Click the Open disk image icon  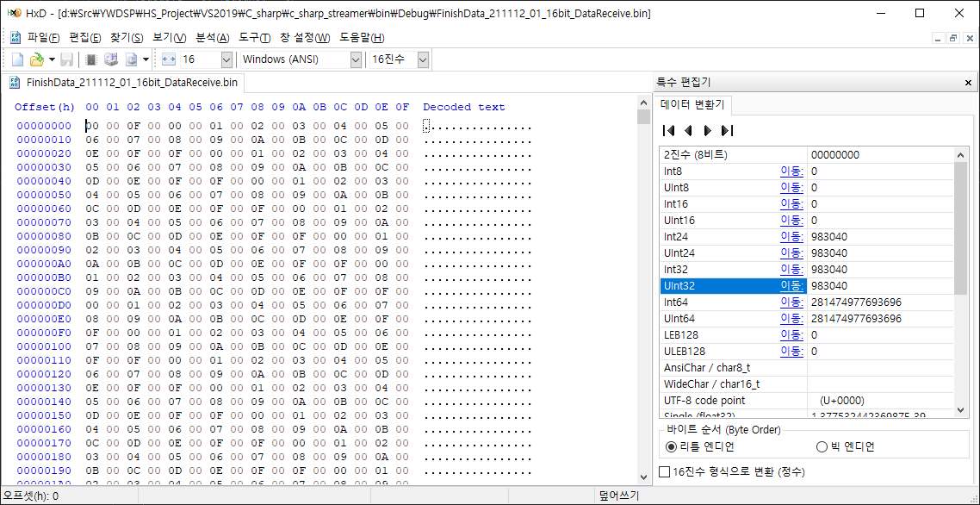click(131, 60)
